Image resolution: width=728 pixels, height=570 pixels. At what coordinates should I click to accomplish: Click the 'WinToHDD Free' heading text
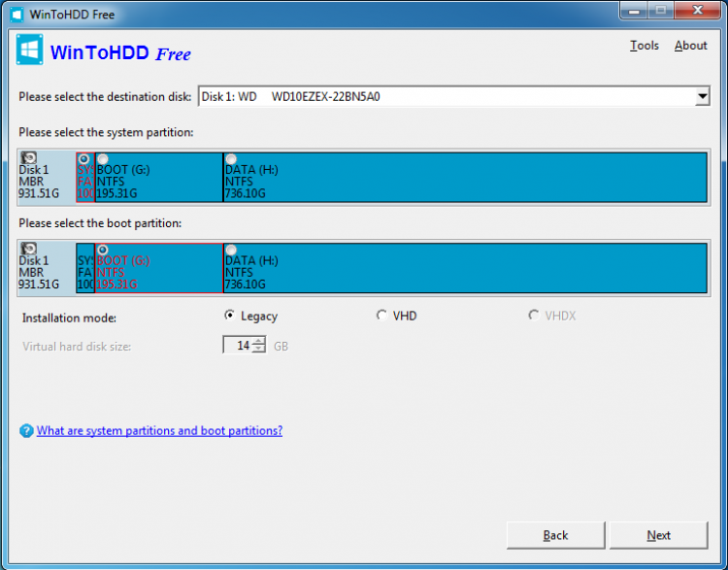click(x=120, y=53)
